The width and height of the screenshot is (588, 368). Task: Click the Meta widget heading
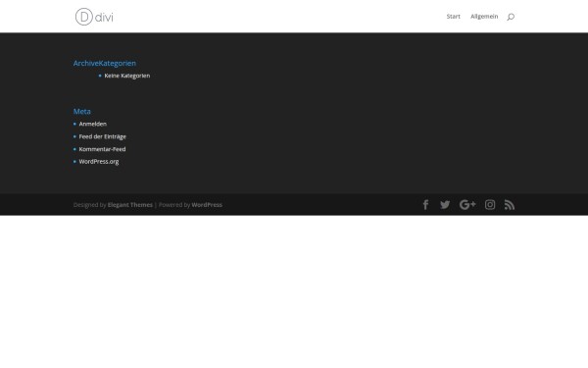point(82,111)
